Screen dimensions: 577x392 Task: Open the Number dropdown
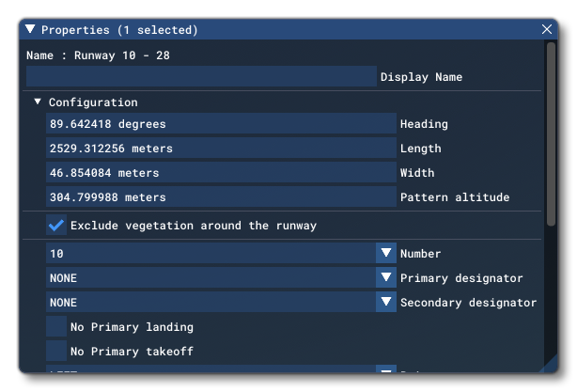(386, 253)
